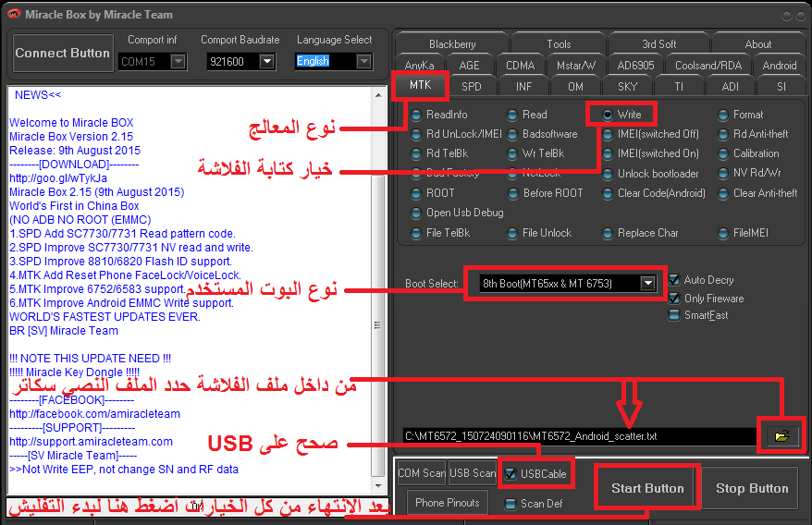Click the Miracle Box title bar logo
The height and width of the screenshot is (525, 812).
coord(14,15)
